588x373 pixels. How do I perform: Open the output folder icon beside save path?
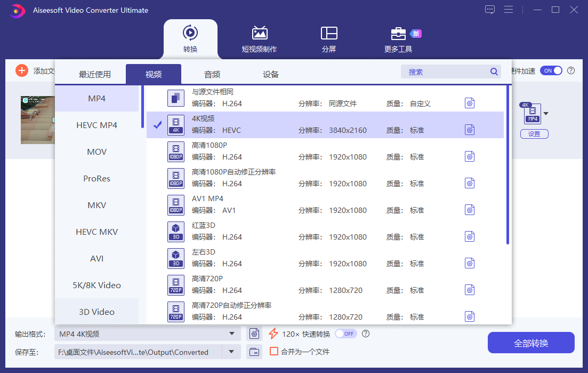pyautogui.click(x=255, y=352)
